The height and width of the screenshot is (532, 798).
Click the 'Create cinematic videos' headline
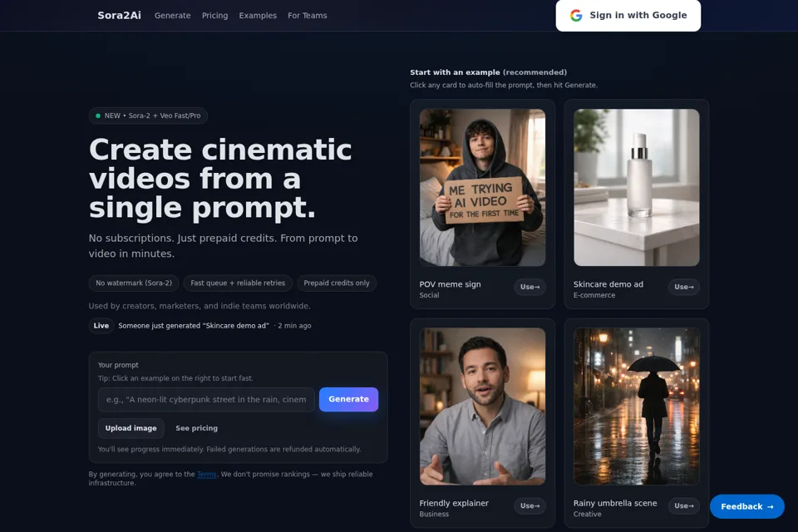pyautogui.click(x=220, y=178)
